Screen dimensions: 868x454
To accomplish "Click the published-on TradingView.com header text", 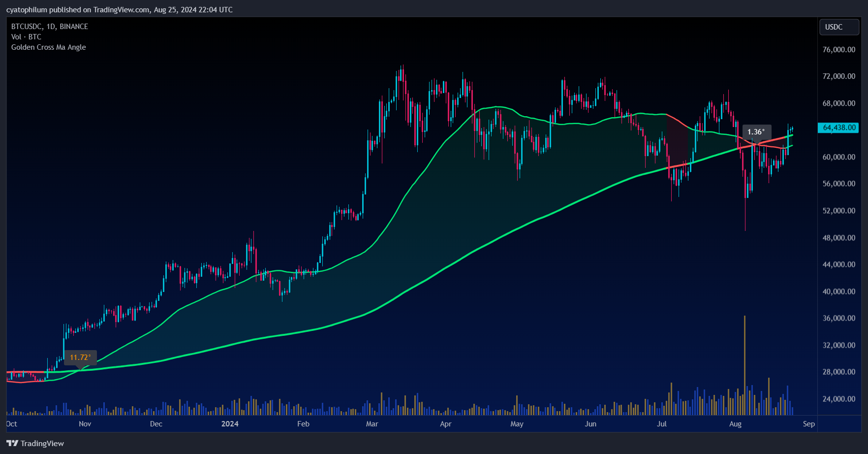I will tap(120, 10).
